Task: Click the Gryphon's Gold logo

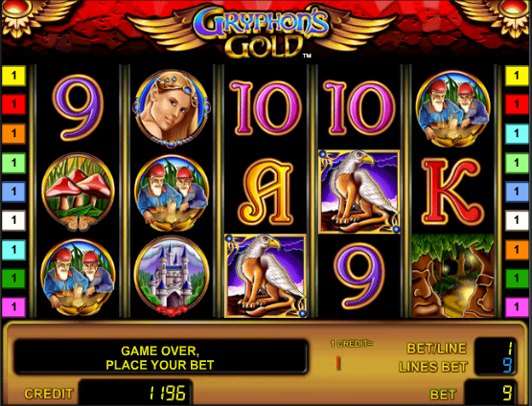Action: [262, 33]
